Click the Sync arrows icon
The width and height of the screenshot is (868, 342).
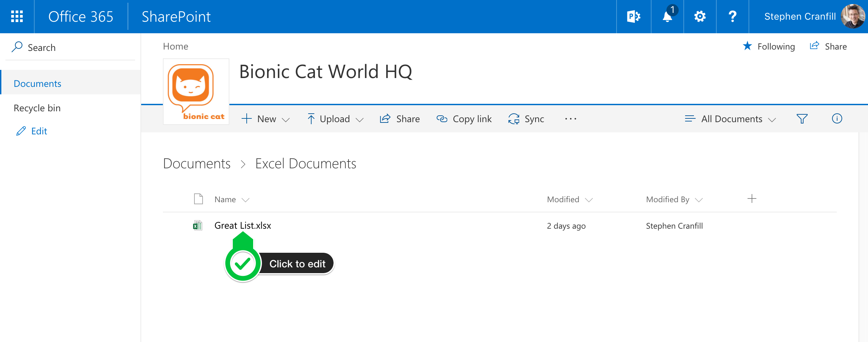coord(514,119)
